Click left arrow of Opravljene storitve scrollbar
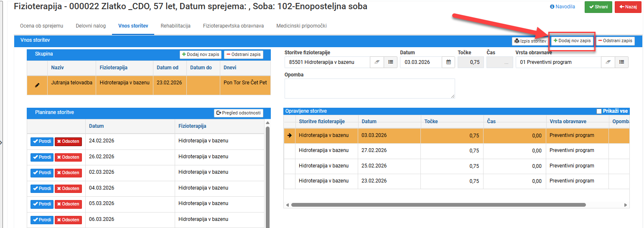The image size is (644, 228). [287, 205]
